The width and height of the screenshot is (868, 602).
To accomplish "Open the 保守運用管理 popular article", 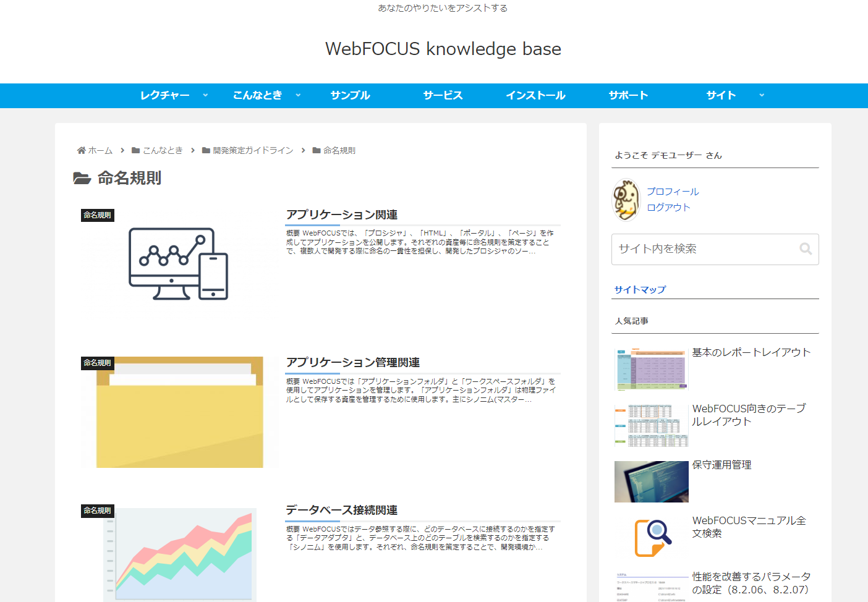I will [x=721, y=464].
